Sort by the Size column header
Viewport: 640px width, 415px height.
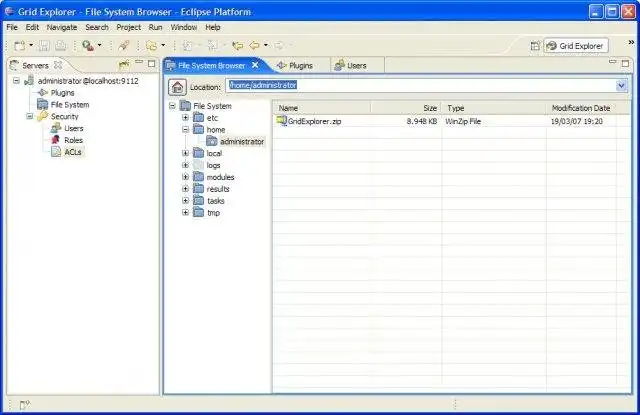coord(406,108)
